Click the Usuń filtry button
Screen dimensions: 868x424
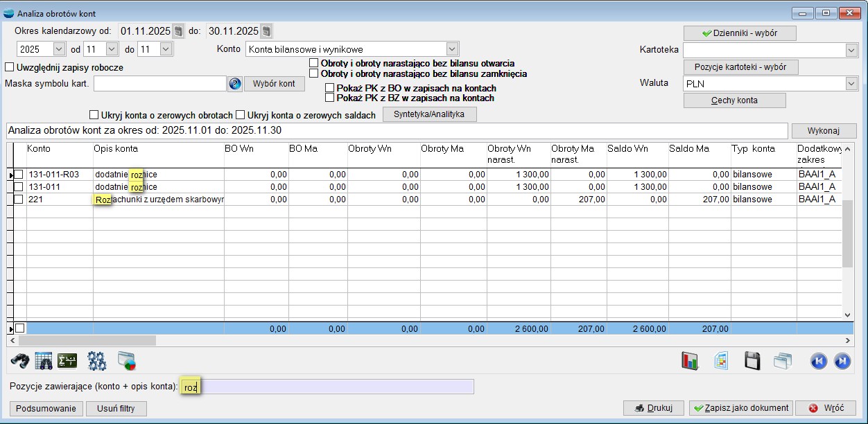click(116, 408)
